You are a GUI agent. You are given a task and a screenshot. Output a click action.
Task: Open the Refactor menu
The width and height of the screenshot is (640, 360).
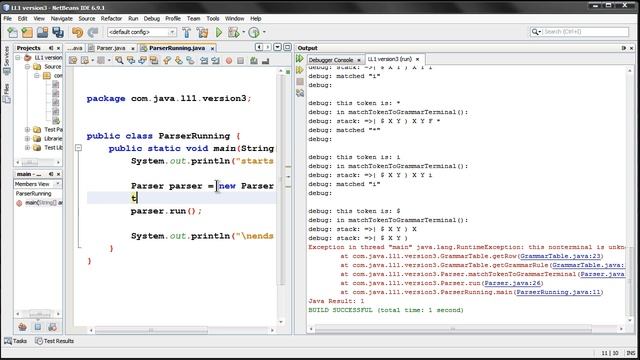click(x=111, y=18)
